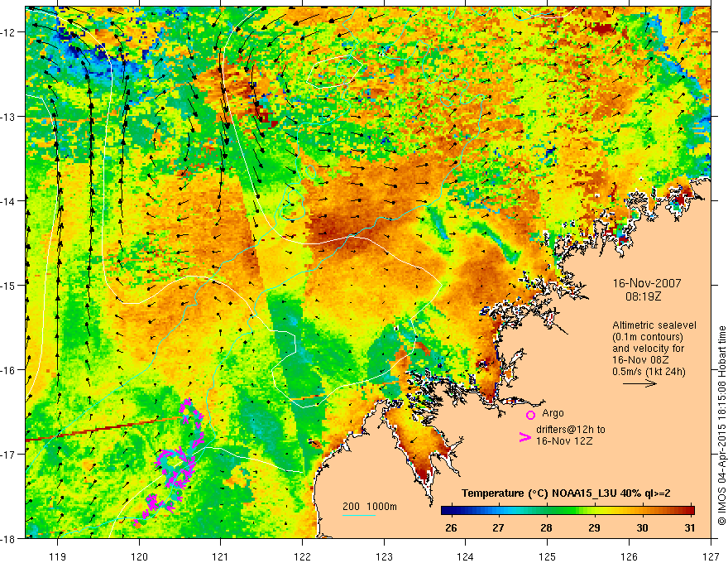Click the IMOS copyright timestamp text
This screenshot has height=563, width=728.
(722, 425)
